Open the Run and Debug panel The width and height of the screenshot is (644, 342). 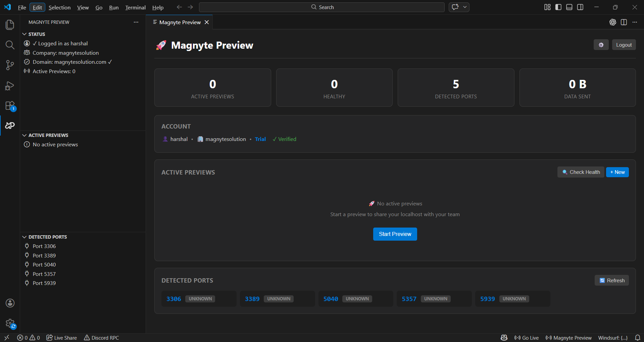[10, 86]
